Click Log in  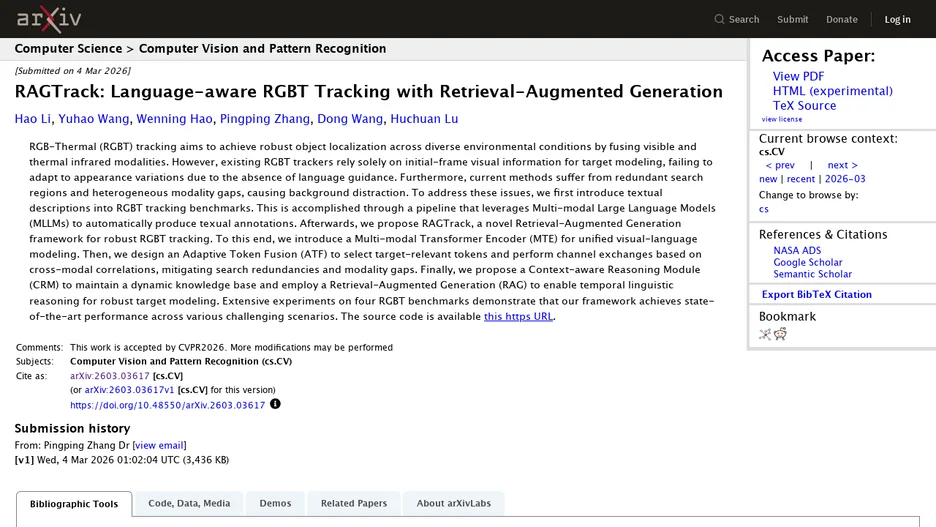click(897, 19)
